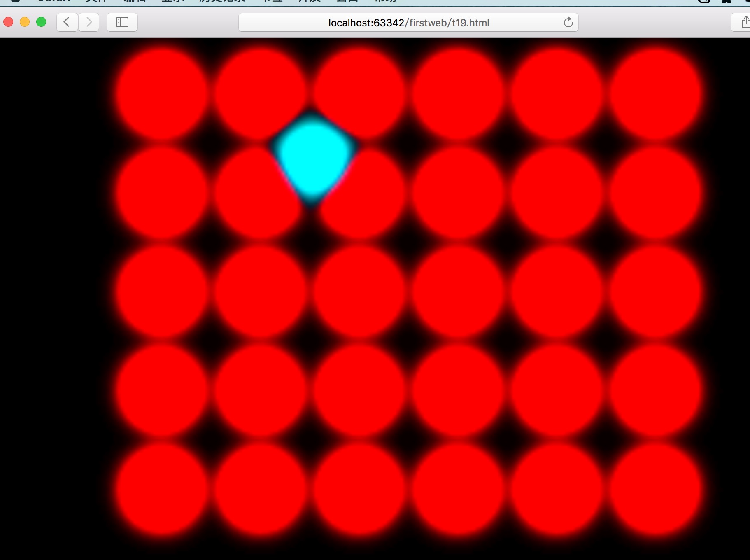Click first circle in the second row
750x560 pixels.
coord(162,194)
